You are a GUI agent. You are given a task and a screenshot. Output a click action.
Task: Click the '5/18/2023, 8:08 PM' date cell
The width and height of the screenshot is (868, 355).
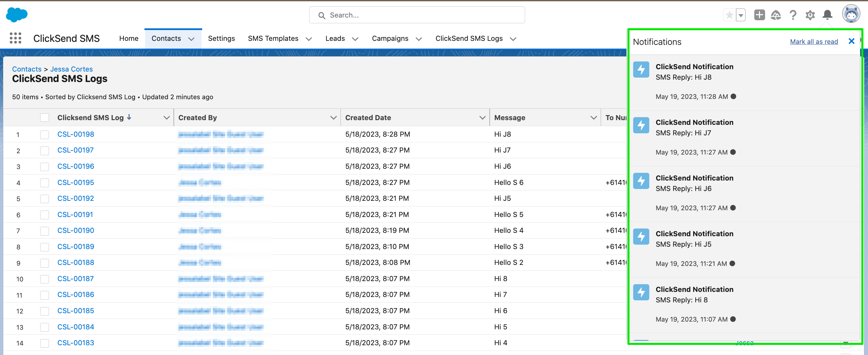pyautogui.click(x=378, y=262)
